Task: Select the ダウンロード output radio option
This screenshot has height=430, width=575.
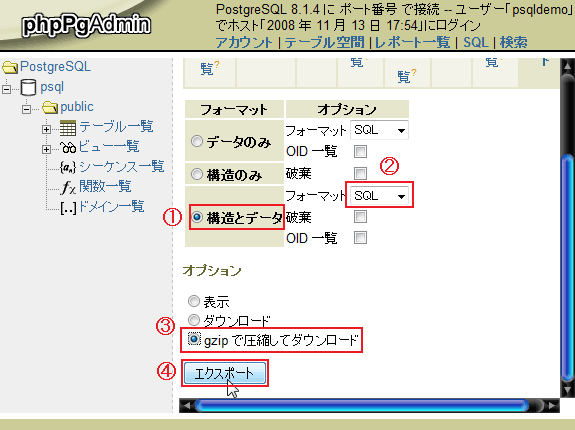Action: pyautogui.click(x=194, y=320)
